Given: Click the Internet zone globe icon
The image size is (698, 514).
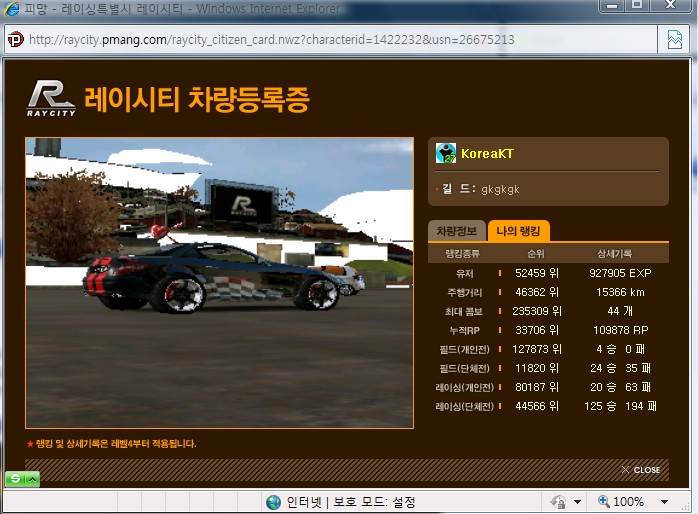Looking at the screenshot, I should [273, 502].
